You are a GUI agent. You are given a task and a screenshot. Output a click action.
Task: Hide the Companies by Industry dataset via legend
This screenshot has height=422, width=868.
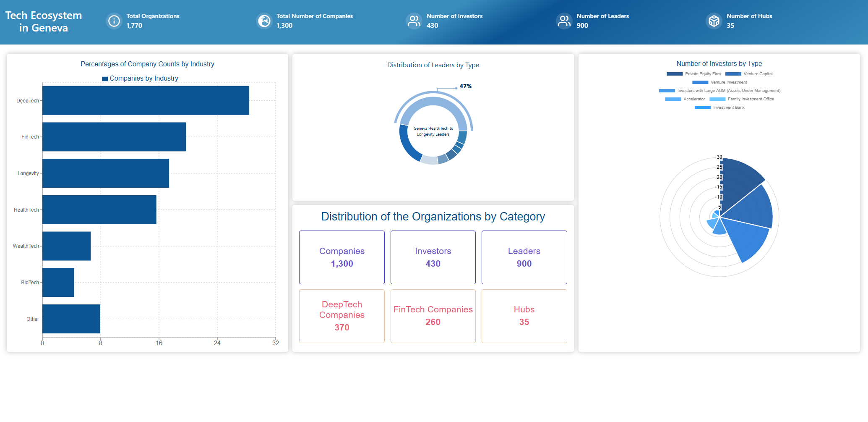[x=140, y=79]
